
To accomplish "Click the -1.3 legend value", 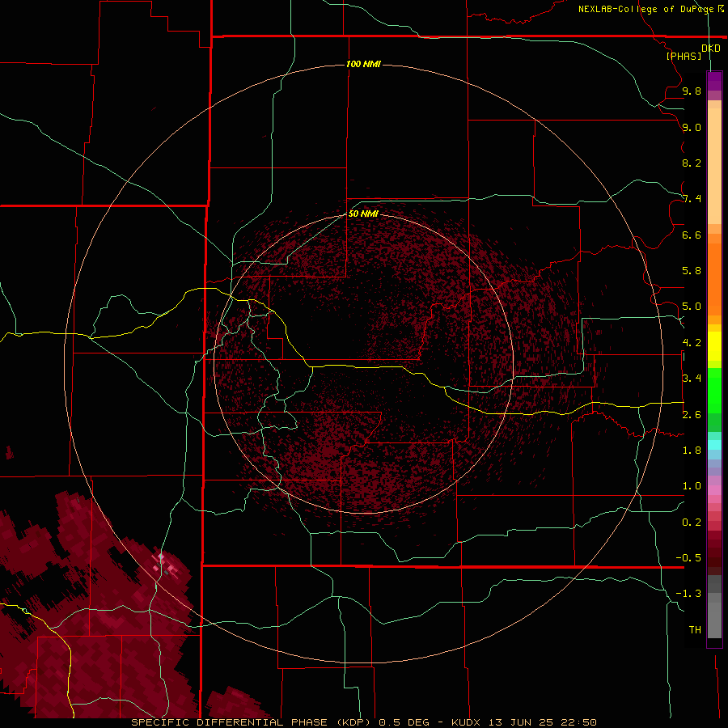I will [688, 594].
